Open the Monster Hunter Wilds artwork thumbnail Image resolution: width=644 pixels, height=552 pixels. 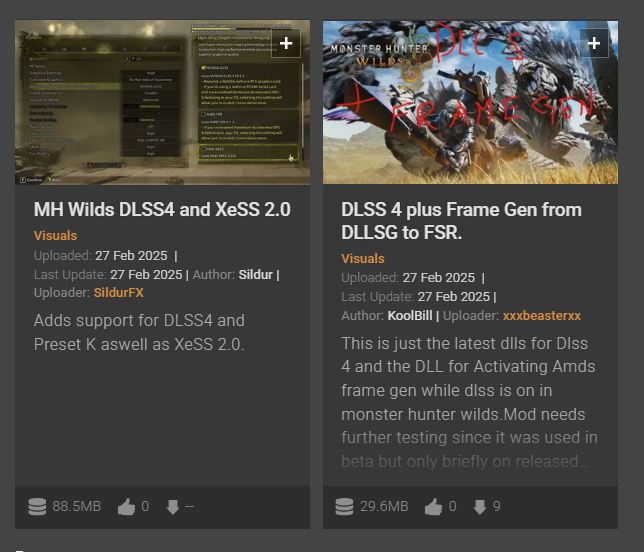470,102
